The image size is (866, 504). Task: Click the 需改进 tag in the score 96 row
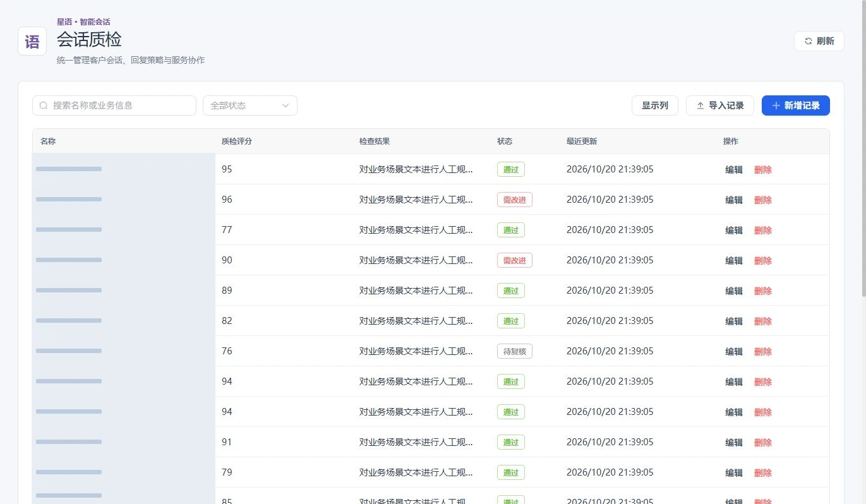click(x=515, y=200)
